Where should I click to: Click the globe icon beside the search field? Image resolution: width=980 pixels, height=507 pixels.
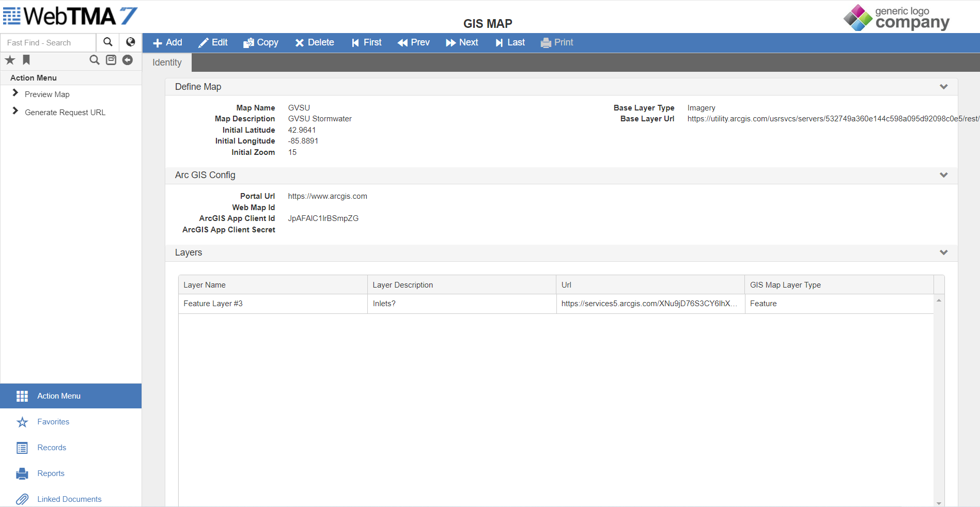pos(130,42)
